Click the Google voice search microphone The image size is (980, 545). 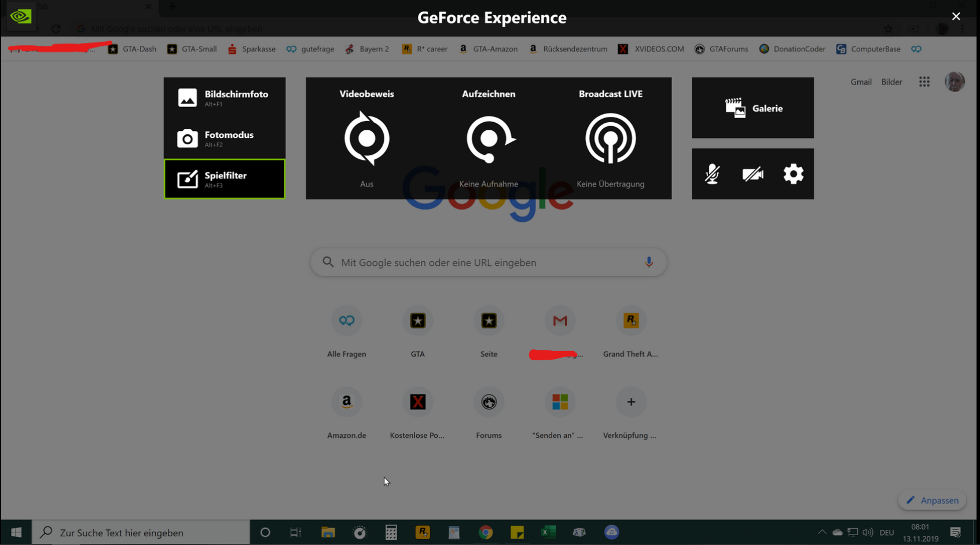click(x=649, y=262)
